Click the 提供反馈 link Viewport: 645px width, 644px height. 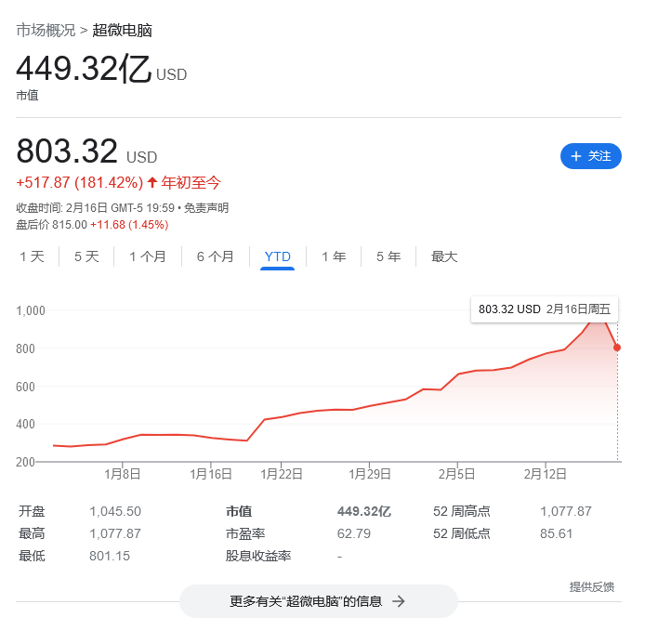(x=591, y=586)
